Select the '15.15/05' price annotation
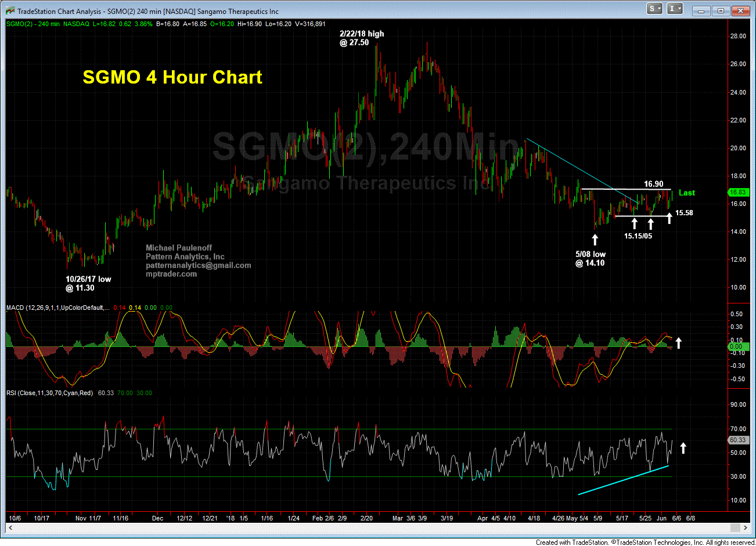Image resolution: width=756 pixels, height=546 pixels. 638,236
